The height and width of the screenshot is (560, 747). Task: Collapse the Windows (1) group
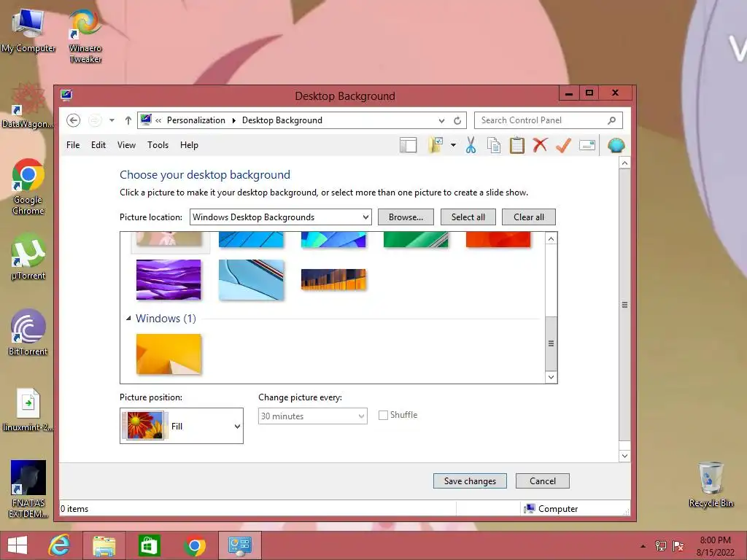128,318
